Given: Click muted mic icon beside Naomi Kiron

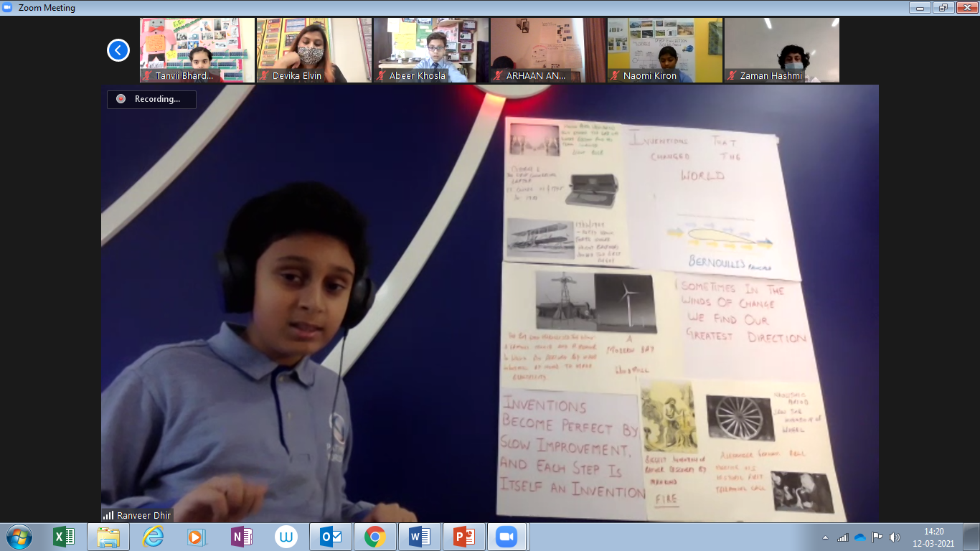Looking at the screenshot, I should pyautogui.click(x=615, y=75).
